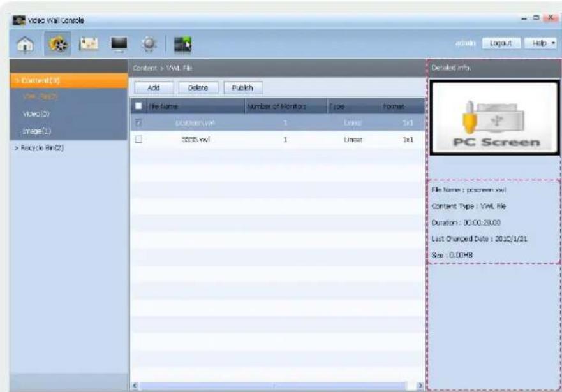Click the Size : 0.00MB detail line

click(452, 255)
